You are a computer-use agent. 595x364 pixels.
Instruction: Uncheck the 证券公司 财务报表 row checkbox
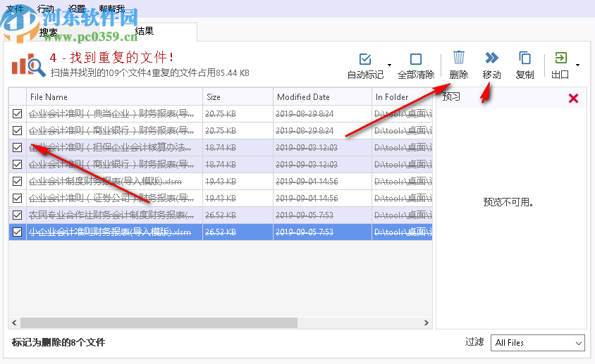coord(17,198)
